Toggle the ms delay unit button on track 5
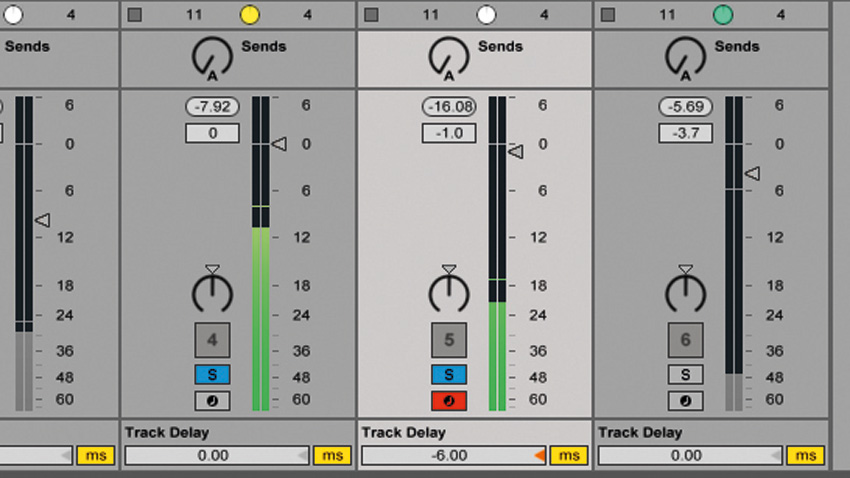The height and width of the screenshot is (478, 850). (x=569, y=455)
